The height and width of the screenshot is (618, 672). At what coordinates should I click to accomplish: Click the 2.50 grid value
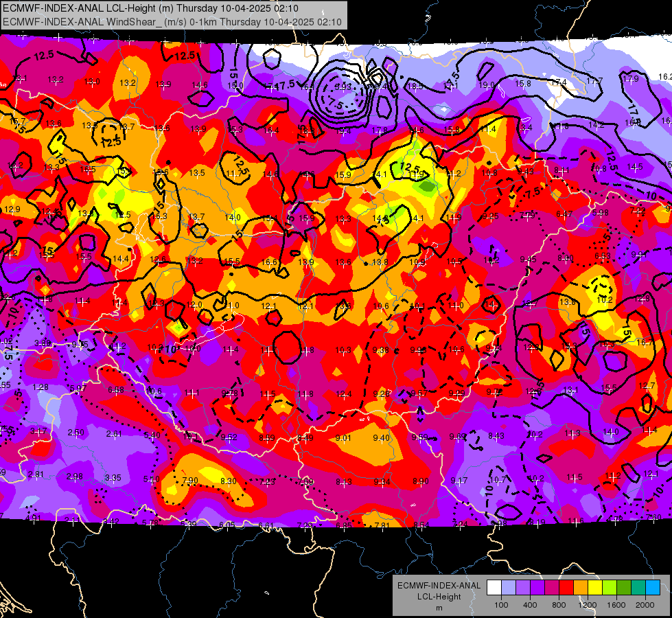pos(76,433)
